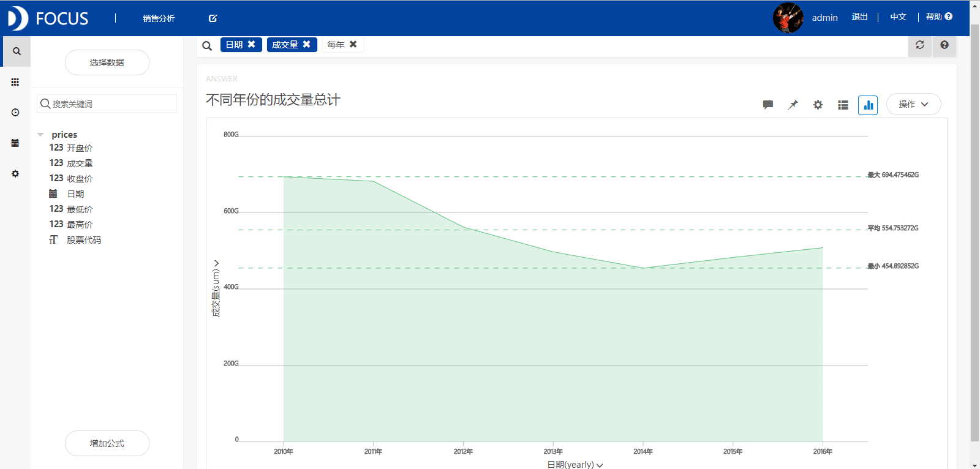Click the 2014年 axis label

[x=643, y=452]
